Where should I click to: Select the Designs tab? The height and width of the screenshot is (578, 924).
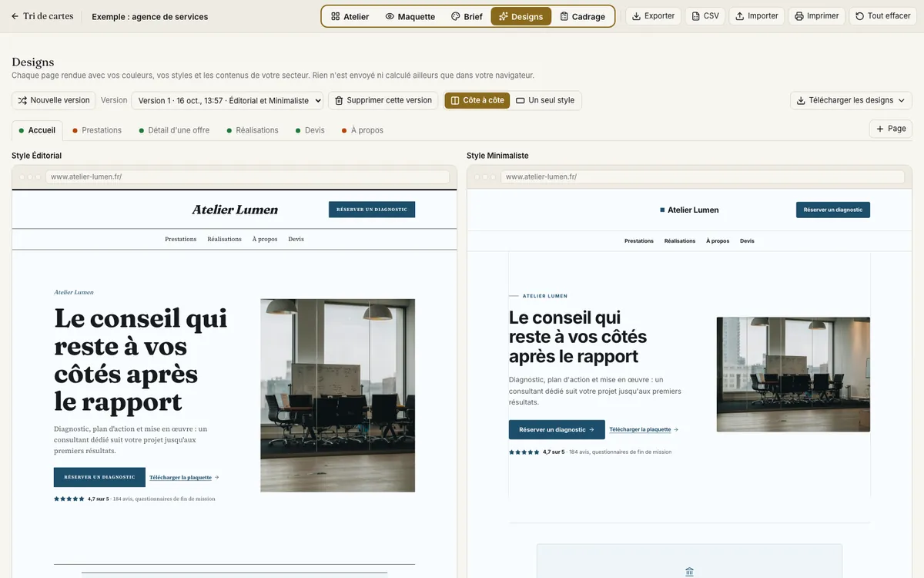tap(521, 16)
